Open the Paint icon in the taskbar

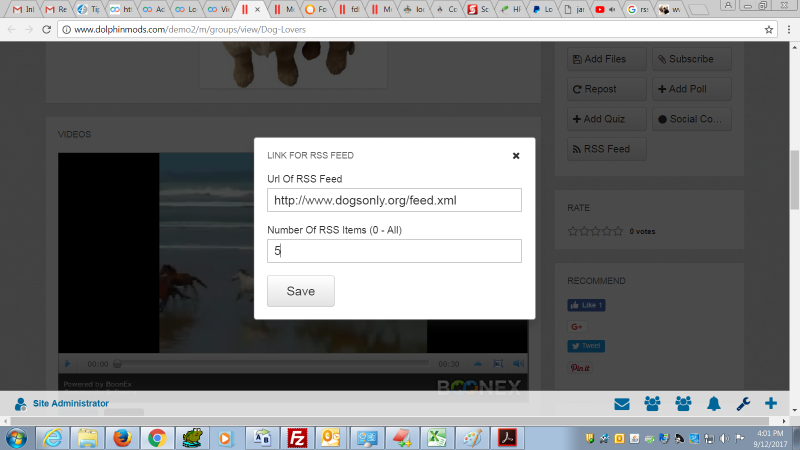472,438
